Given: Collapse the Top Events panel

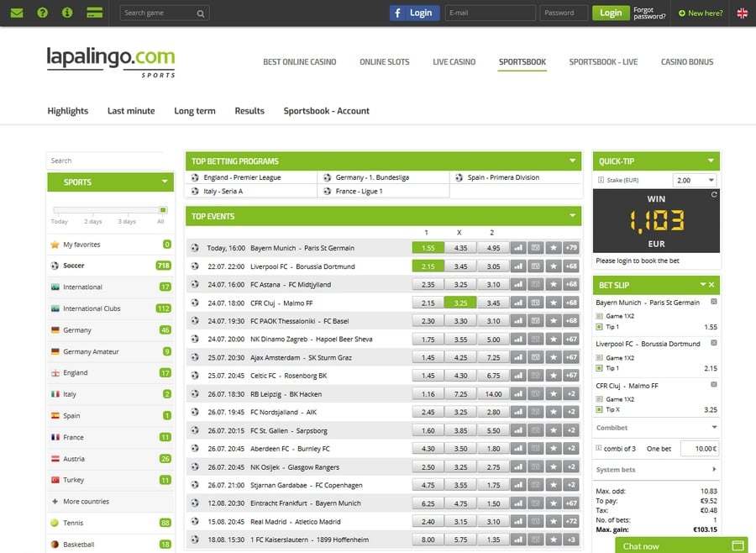Looking at the screenshot, I should 572,216.
